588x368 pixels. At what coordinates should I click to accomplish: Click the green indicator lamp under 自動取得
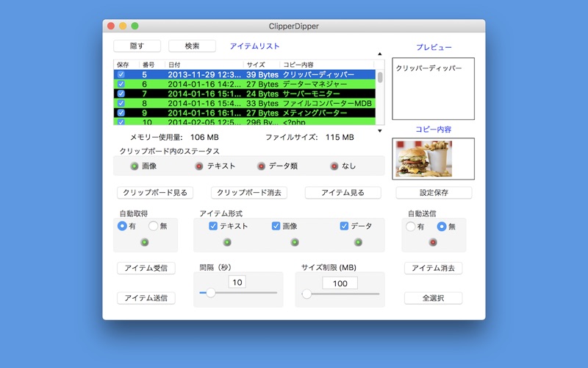tap(145, 242)
